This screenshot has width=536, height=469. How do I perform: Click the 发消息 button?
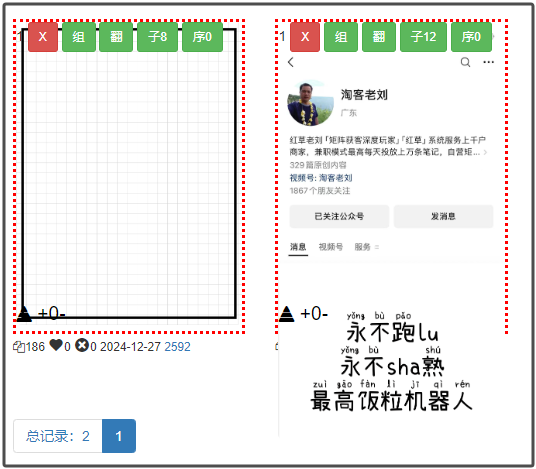443,216
